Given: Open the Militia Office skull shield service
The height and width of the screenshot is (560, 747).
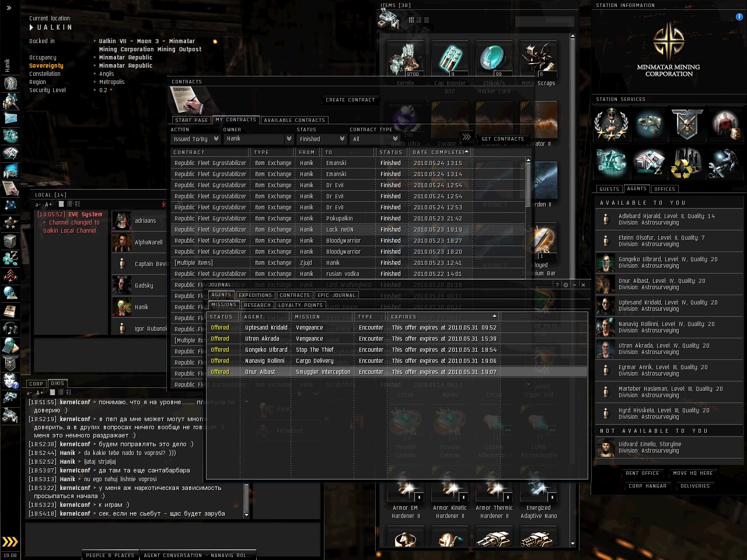Looking at the screenshot, I should point(687,125).
